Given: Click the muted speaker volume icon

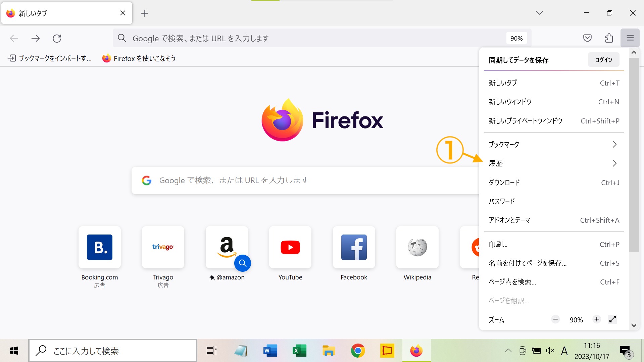Looking at the screenshot, I should [550, 351].
